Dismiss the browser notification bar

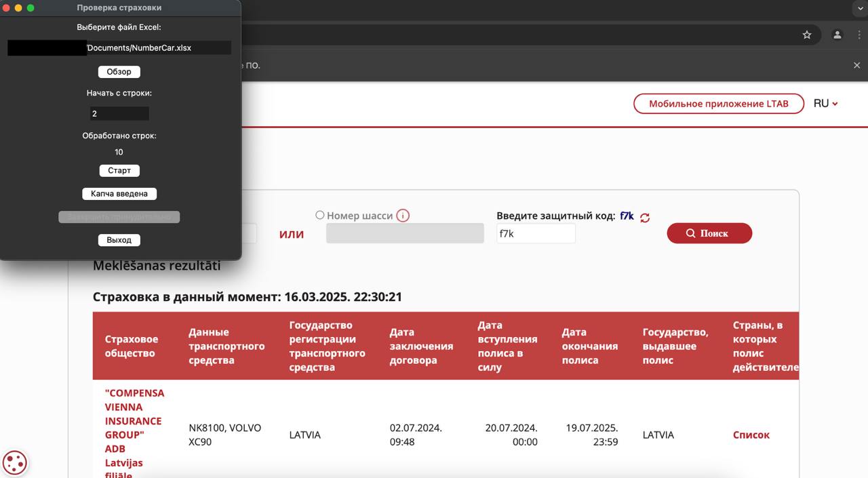(856, 66)
